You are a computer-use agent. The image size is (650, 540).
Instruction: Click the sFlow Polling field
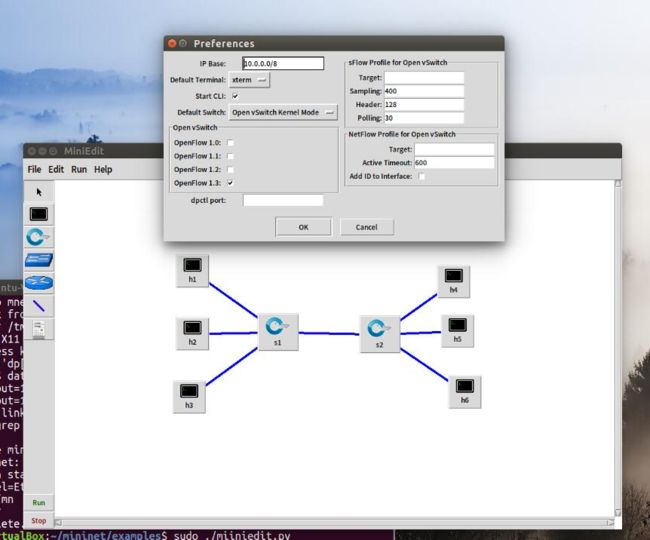point(424,118)
